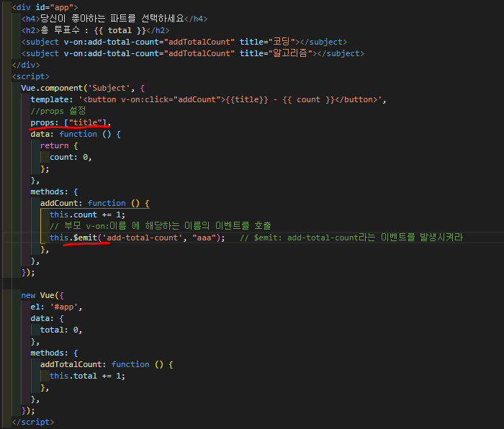
Task: Click the total: 0, line
Action: tap(61, 330)
